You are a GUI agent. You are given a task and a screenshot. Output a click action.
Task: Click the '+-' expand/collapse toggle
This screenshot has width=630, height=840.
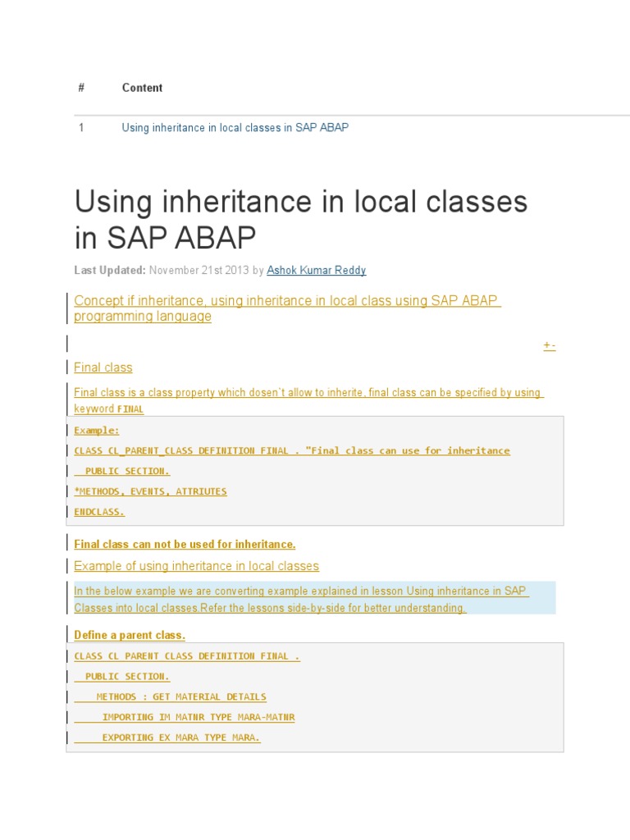[x=549, y=346]
